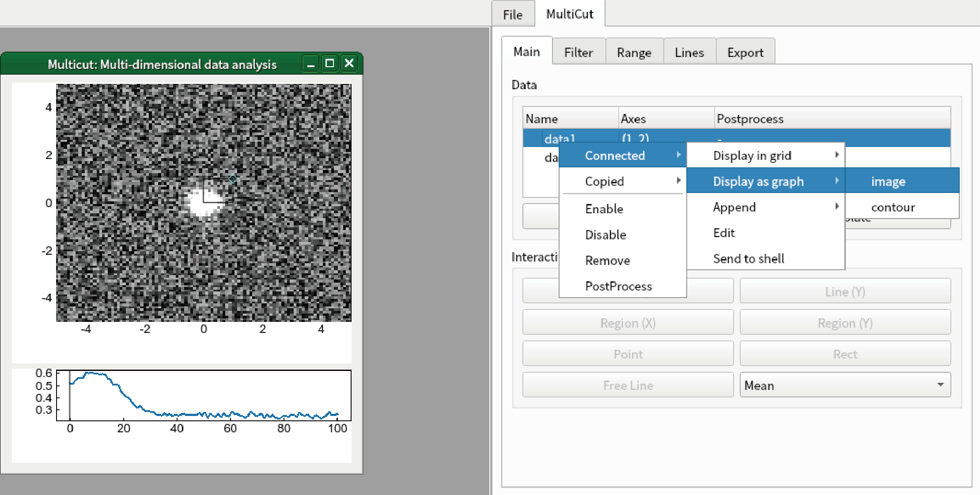Viewport: 980px width, 495px height.
Task: Click the Region (Y) button
Action: click(x=845, y=323)
